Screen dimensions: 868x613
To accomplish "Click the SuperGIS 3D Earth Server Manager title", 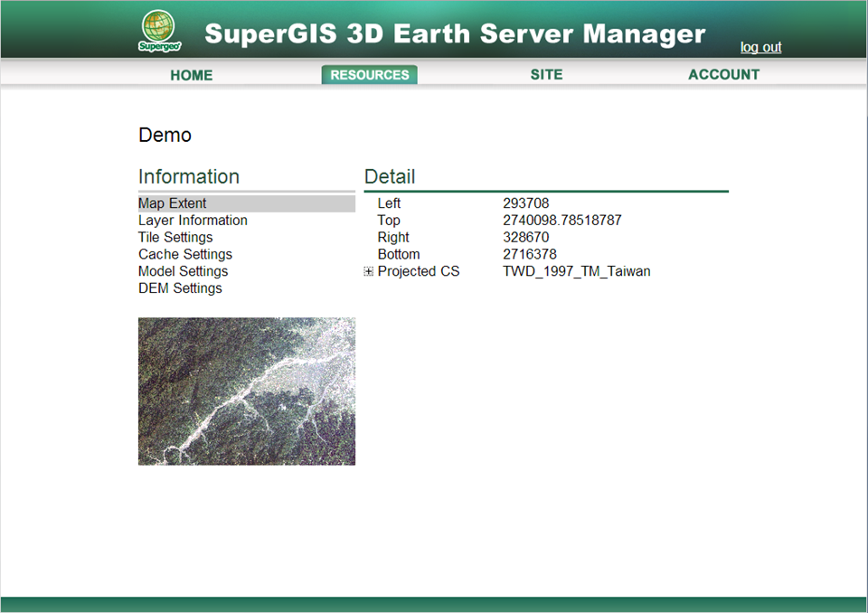I will (455, 33).
